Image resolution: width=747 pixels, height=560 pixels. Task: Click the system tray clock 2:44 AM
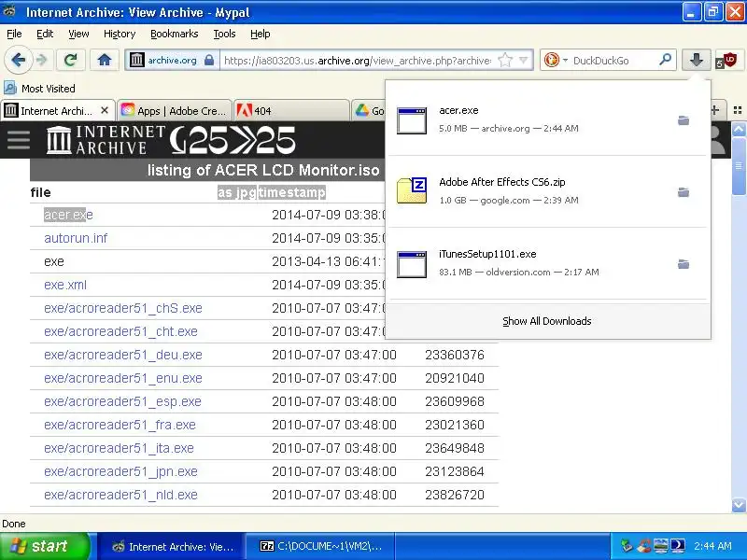click(712, 546)
